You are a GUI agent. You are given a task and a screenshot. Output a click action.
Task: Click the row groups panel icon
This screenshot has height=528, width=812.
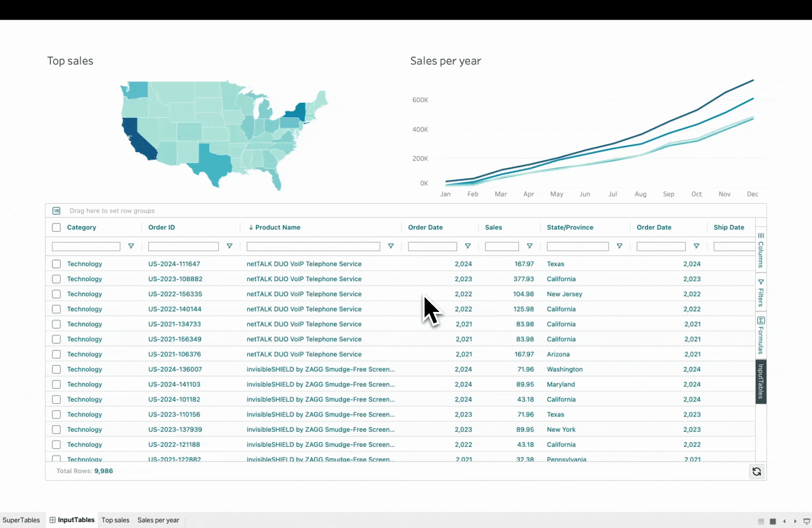point(56,211)
